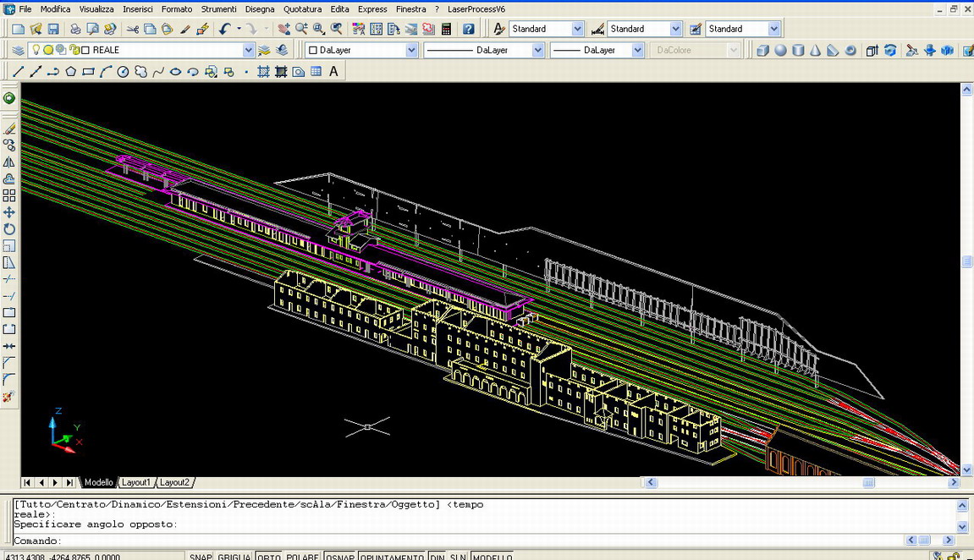Click the horizontal scrollbar thumb
Screen dimensions: 974x560
click(868, 482)
